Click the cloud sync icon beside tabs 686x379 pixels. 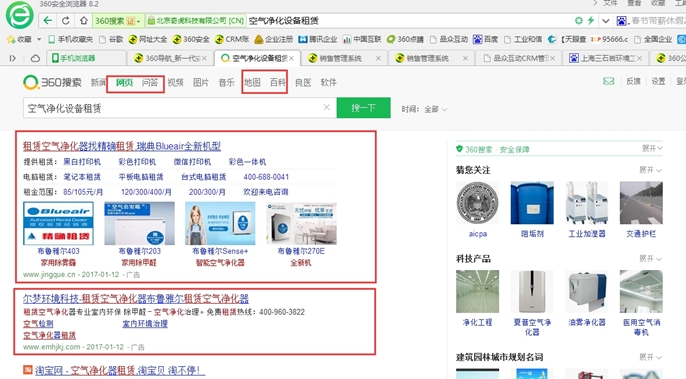point(35,58)
